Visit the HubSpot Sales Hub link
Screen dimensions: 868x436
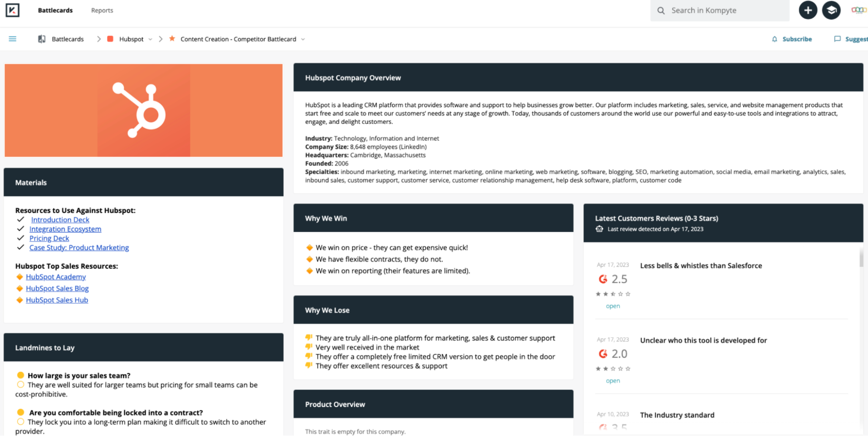coord(57,300)
